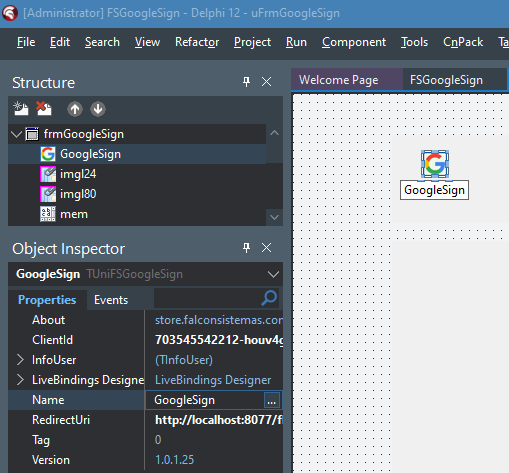Expand LiveBindings Designer property
Screen dimensions: 509x473
20,380
